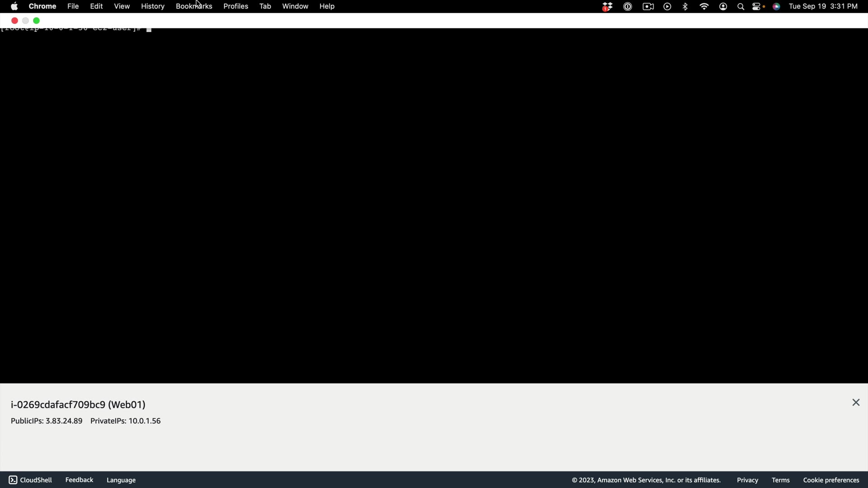Click inside the terminal session area

pos(434,203)
